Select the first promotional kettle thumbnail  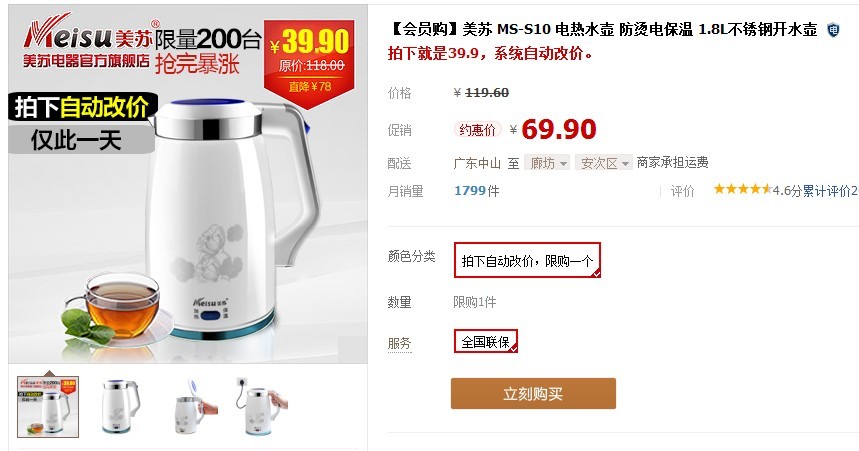[48, 407]
